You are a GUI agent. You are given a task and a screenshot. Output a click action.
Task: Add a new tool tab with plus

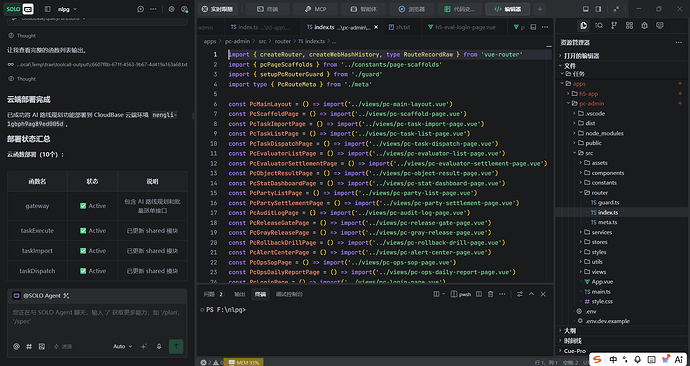(x=540, y=9)
